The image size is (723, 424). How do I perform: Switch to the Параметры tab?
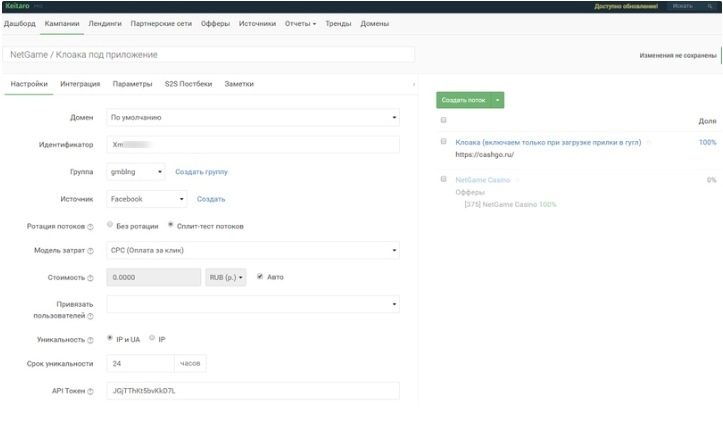click(x=132, y=84)
